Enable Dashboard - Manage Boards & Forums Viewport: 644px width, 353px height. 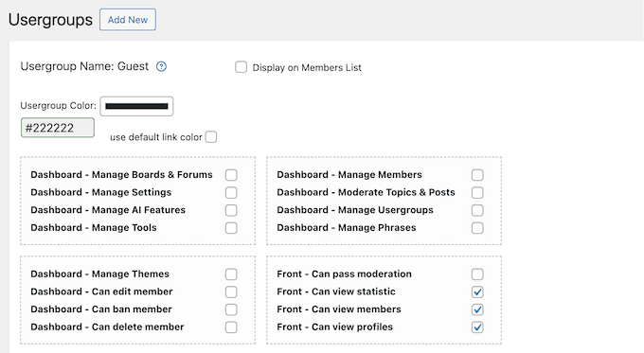point(231,175)
